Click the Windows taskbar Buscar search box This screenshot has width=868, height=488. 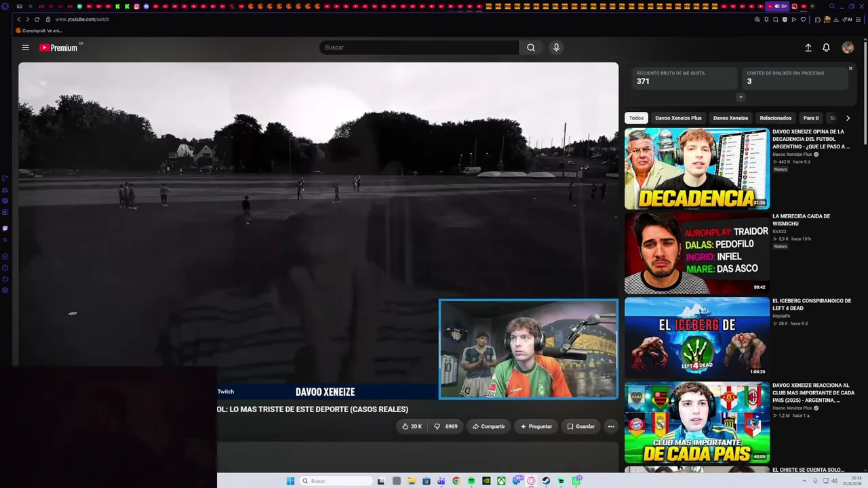tap(337, 481)
